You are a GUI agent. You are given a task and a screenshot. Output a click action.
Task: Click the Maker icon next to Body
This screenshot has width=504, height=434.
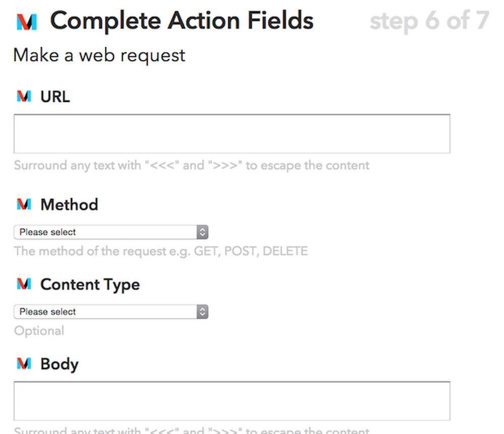[24, 364]
